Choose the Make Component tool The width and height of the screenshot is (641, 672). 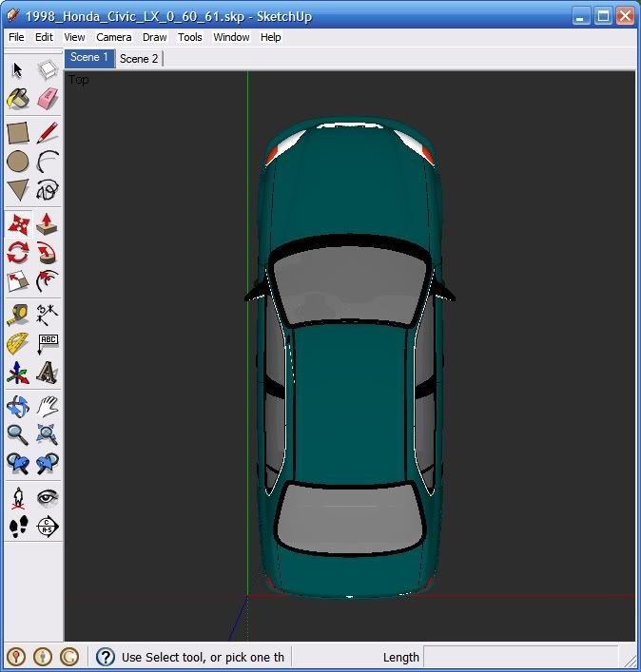[48, 70]
